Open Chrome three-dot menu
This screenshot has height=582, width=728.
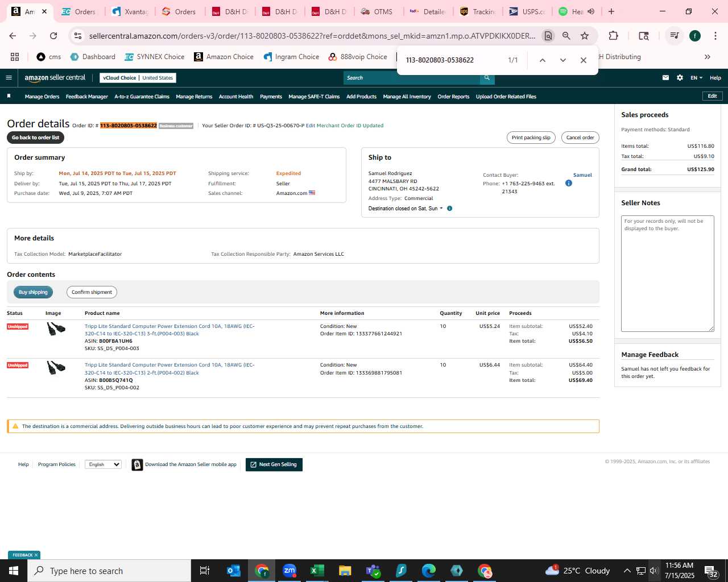pyautogui.click(x=714, y=36)
